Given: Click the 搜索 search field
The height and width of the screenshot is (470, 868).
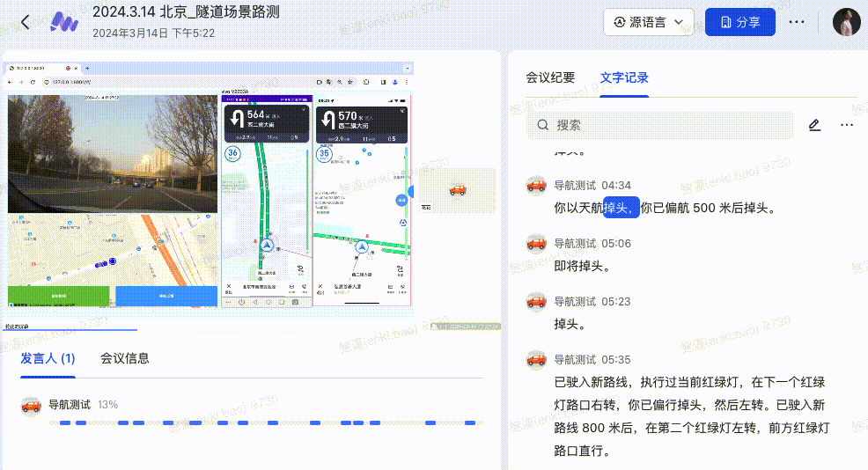Looking at the screenshot, I should [659, 125].
